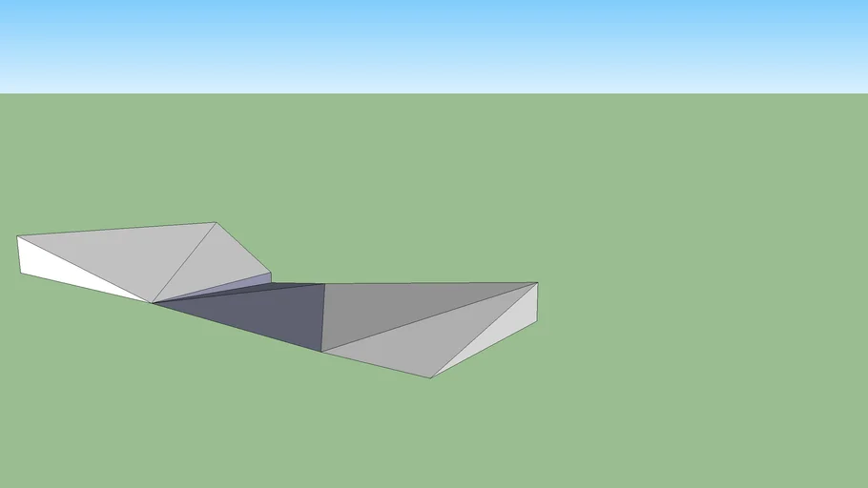Click the right ramp's far right vertical edge

pyautogui.click(x=537, y=301)
